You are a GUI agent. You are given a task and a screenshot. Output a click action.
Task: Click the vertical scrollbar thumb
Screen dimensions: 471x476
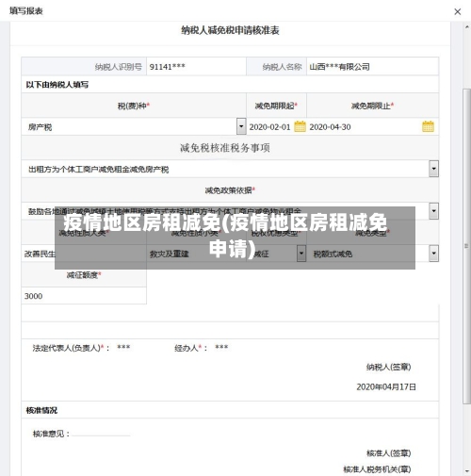(x=466, y=246)
